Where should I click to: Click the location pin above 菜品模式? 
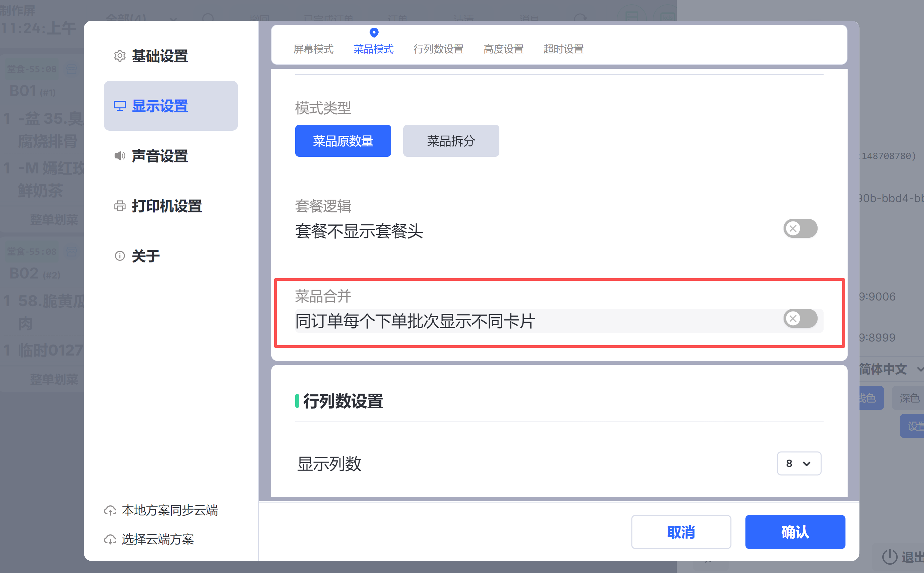click(374, 32)
